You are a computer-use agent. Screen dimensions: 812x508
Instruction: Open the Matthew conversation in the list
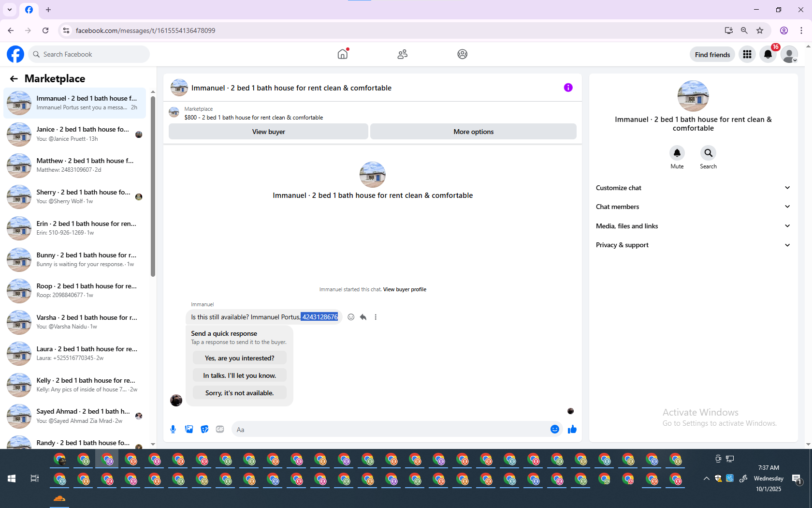click(75, 165)
